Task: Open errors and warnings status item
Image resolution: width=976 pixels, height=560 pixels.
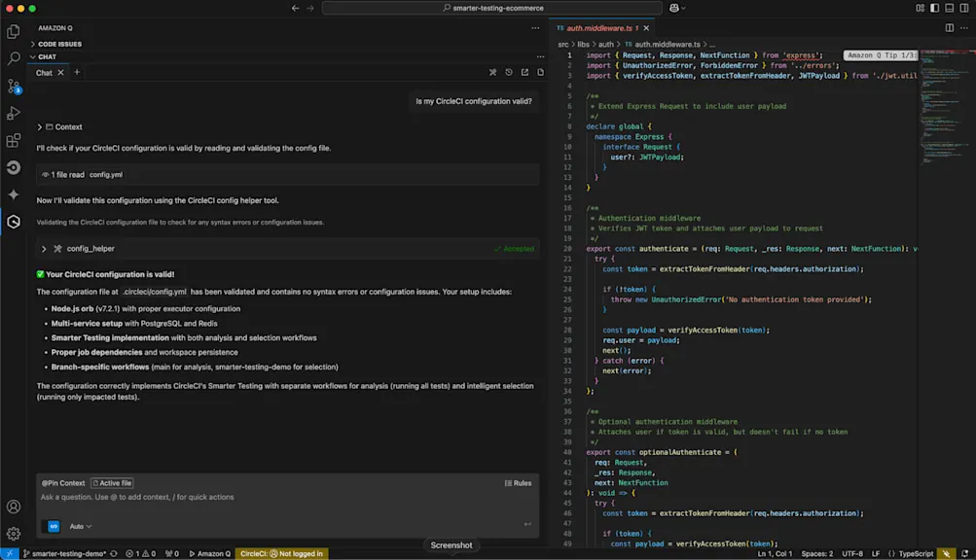Action: tap(140, 553)
